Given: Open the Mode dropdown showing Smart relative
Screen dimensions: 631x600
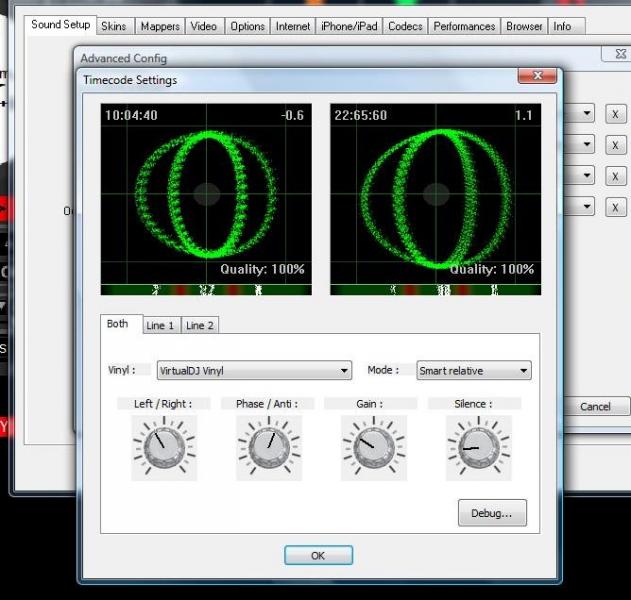Looking at the screenshot, I should [474, 370].
